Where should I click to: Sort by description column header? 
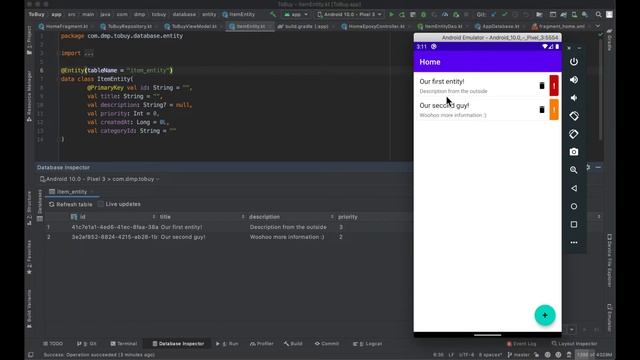pyautogui.click(x=291, y=217)
